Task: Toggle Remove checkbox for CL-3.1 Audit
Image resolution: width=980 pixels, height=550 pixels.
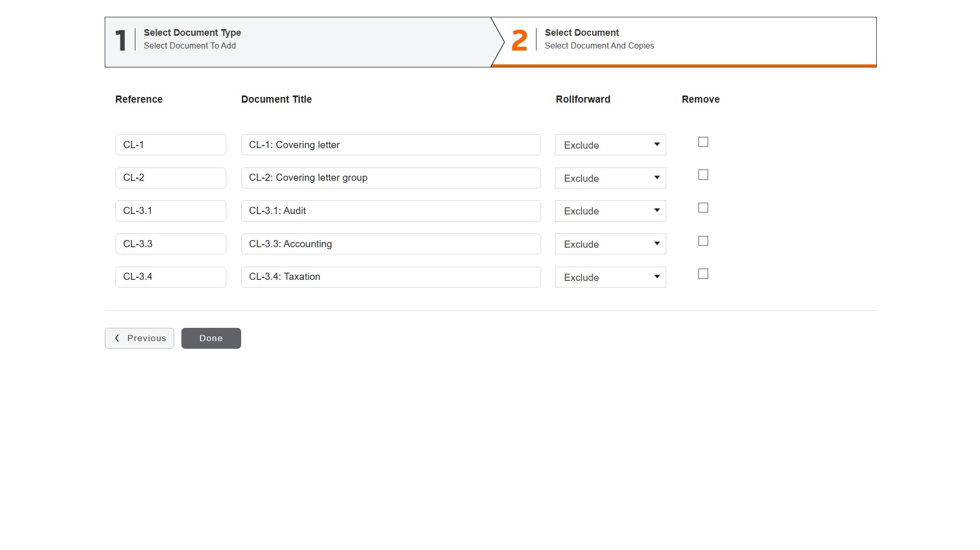Action: (x=703, y=208)
